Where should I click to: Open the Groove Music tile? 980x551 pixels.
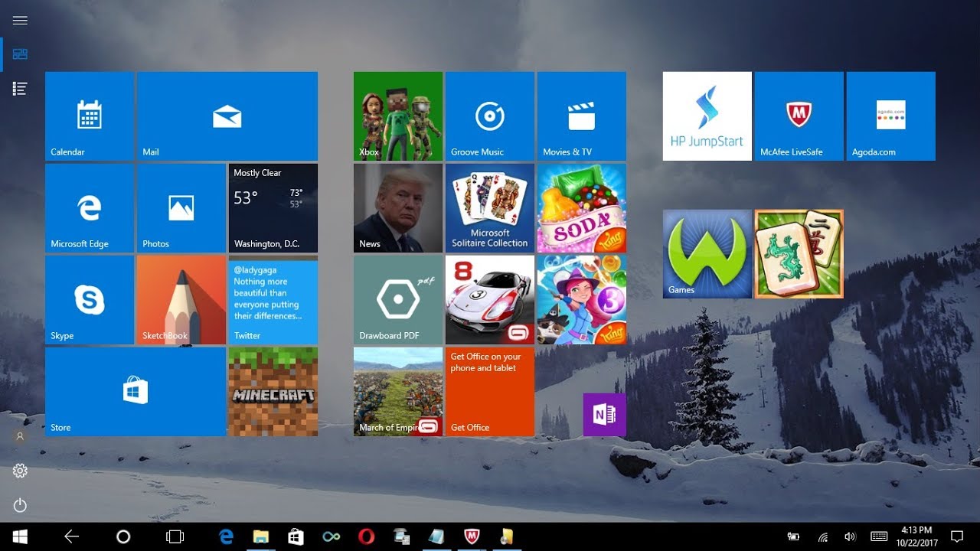pyautogui.click(x=490, y=116)
